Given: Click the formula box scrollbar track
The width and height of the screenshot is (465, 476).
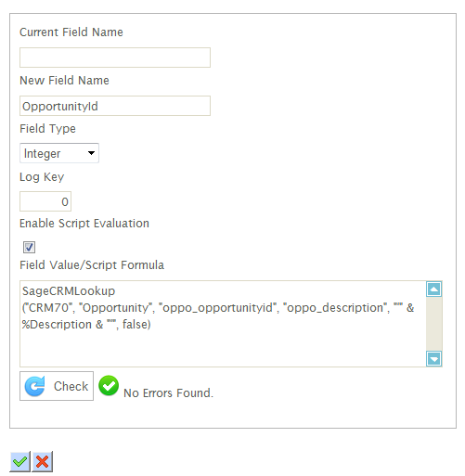Looking at the screenshot, I should [434, 324].
